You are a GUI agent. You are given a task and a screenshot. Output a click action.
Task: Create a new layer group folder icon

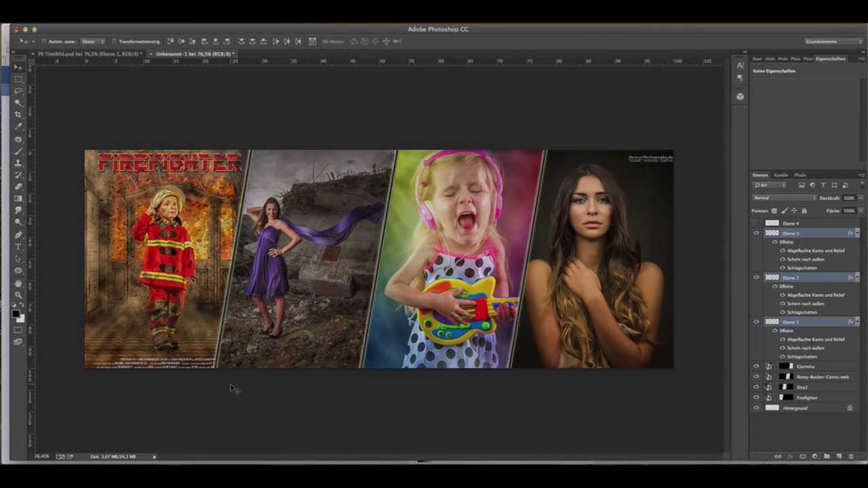click(827, 457)
